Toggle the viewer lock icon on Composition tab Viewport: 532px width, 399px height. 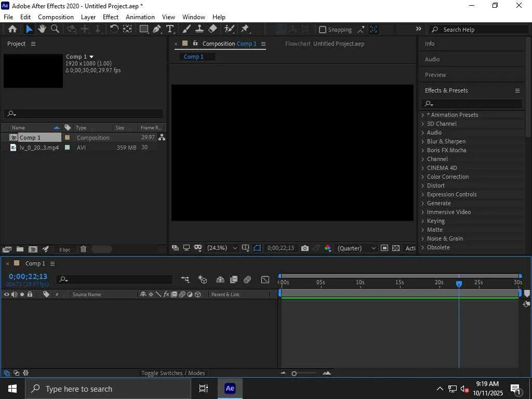[195, 43]
